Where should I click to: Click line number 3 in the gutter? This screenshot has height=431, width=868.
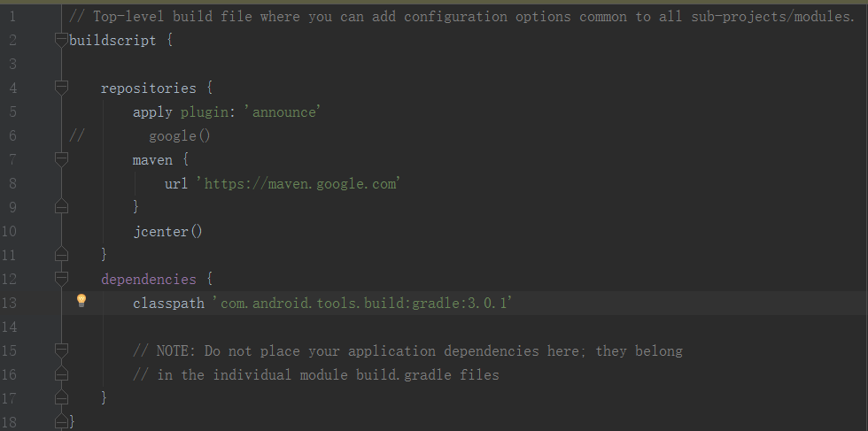(12, 64)
